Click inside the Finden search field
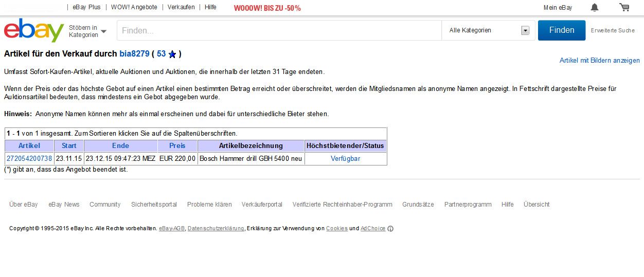Viewport: 644px width, 277px height. pos(279,30)
